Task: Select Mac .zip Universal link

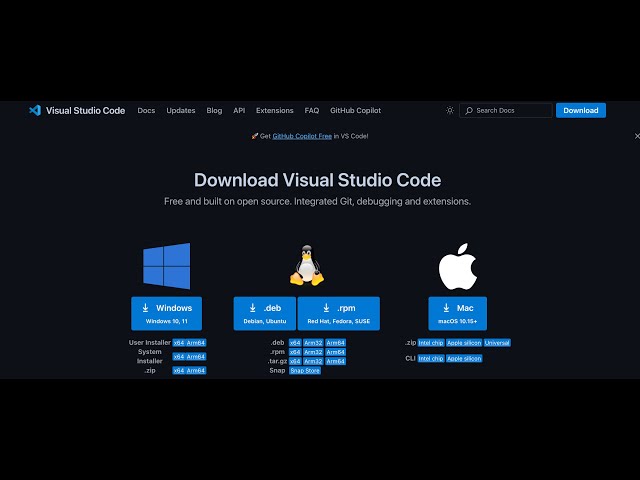Action: [497, 343]
